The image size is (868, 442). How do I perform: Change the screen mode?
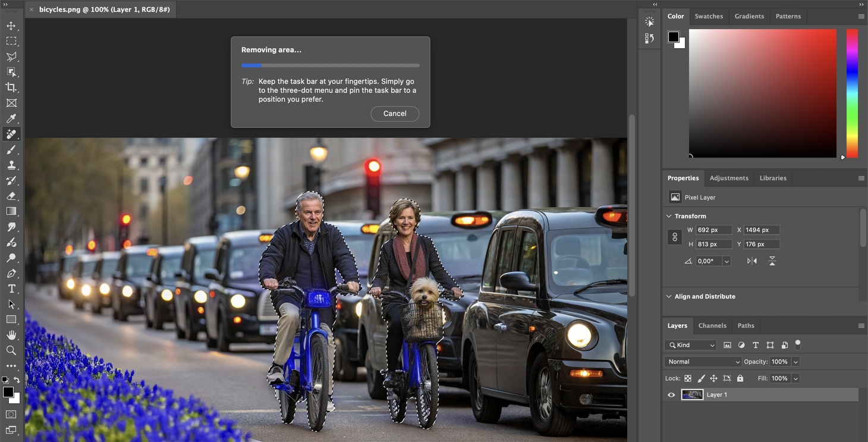tap(11, 430)
